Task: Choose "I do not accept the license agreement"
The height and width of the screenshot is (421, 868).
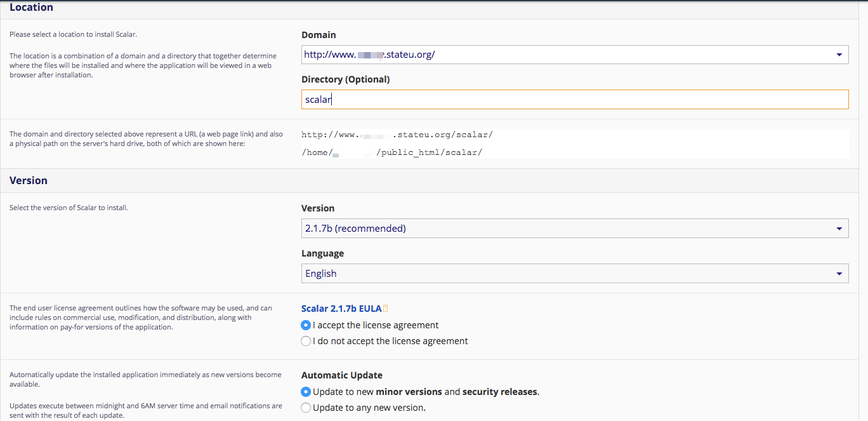Action: pos(306,341)
